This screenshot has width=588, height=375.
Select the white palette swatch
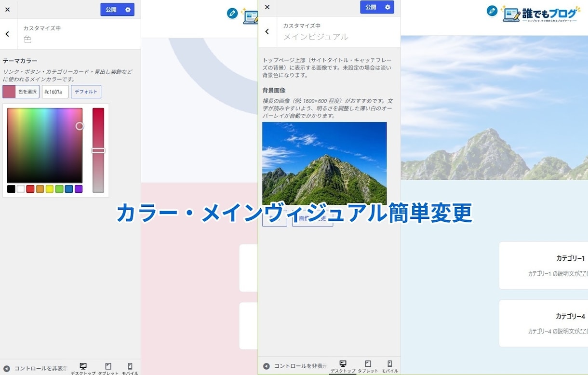21,189
